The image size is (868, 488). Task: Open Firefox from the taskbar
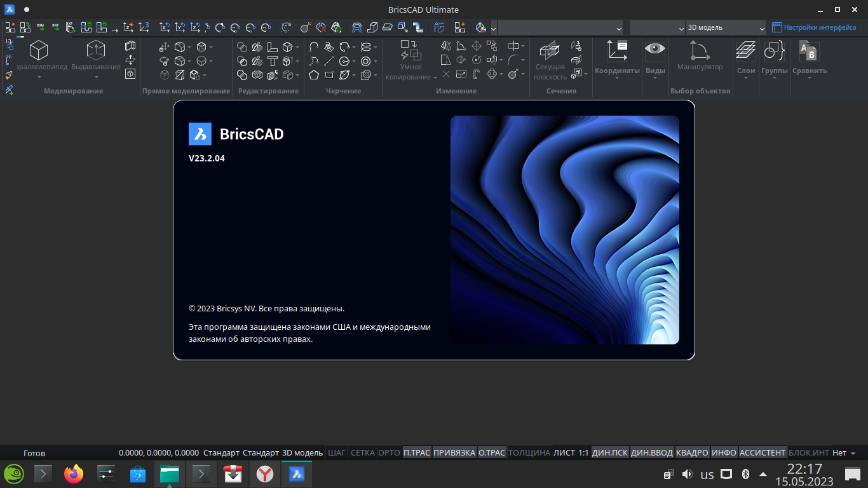74,474
